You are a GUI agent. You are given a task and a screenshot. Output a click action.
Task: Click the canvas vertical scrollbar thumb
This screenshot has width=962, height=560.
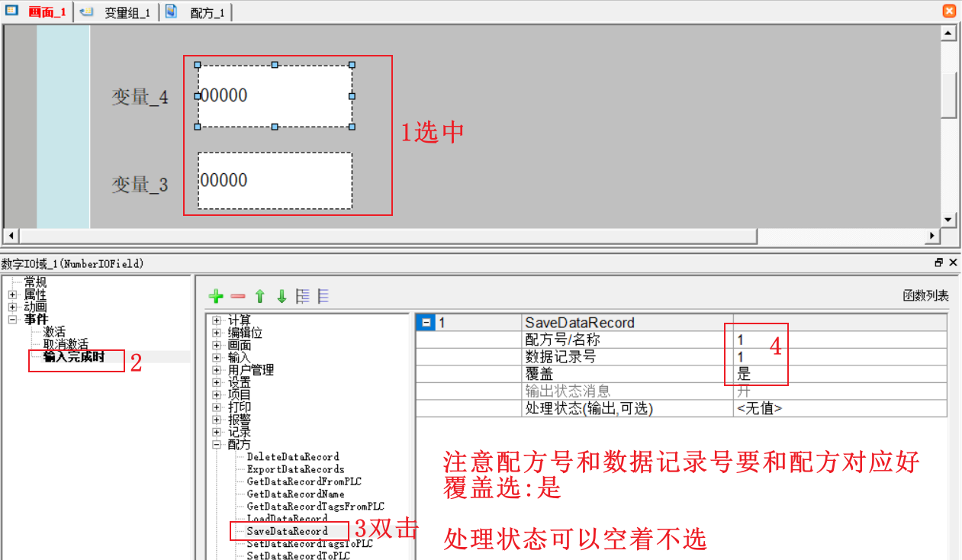[948, 95]
